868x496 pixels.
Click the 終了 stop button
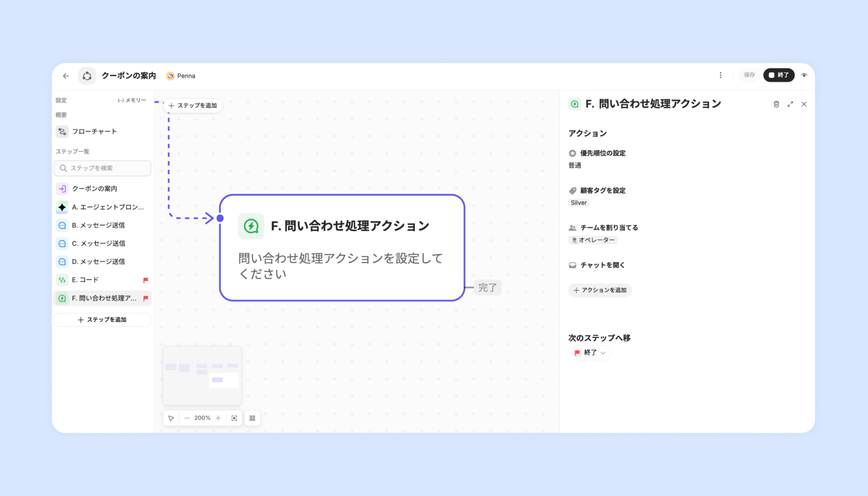tap(779, 76)
